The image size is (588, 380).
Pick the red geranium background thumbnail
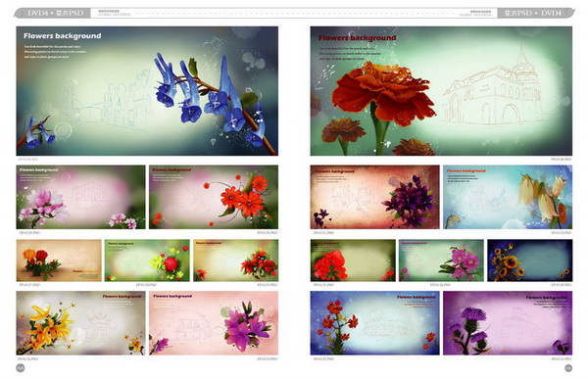[353, 261]
